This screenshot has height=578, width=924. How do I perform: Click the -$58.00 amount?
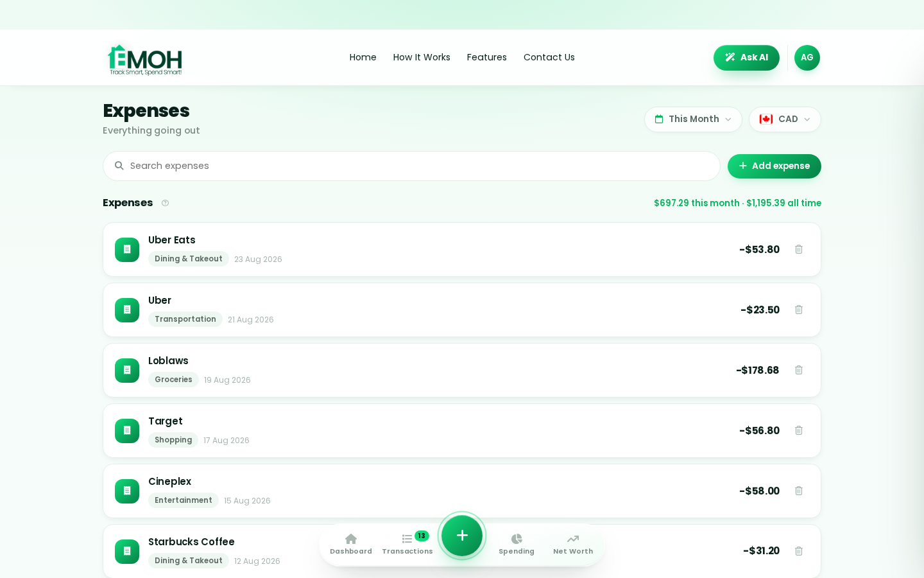(x=759, y=491)
